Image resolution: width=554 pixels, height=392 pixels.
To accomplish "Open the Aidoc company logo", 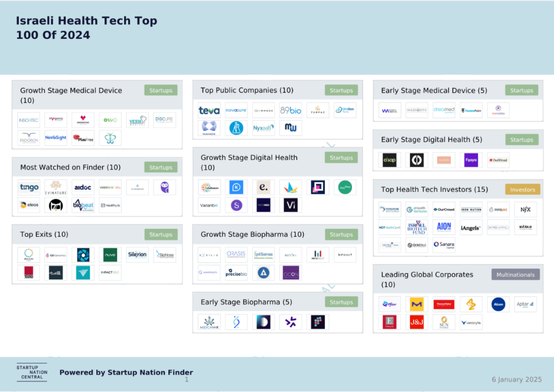I will pyautogui.click(x=83, y=188).
